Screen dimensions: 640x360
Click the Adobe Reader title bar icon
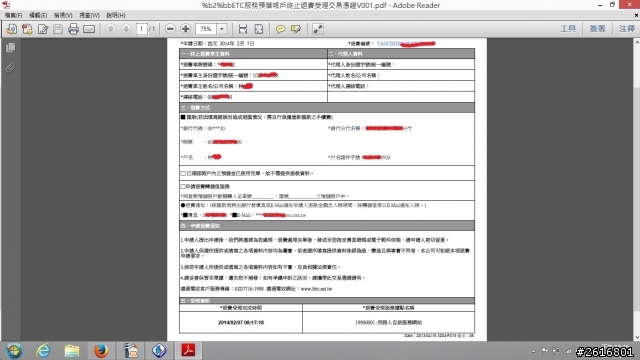[6, 5]
